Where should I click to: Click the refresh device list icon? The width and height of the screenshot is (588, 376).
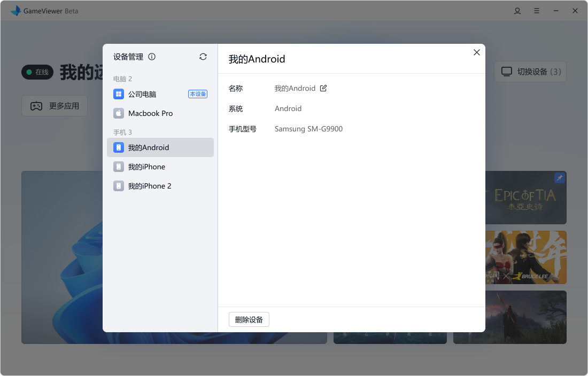(203, 57)
